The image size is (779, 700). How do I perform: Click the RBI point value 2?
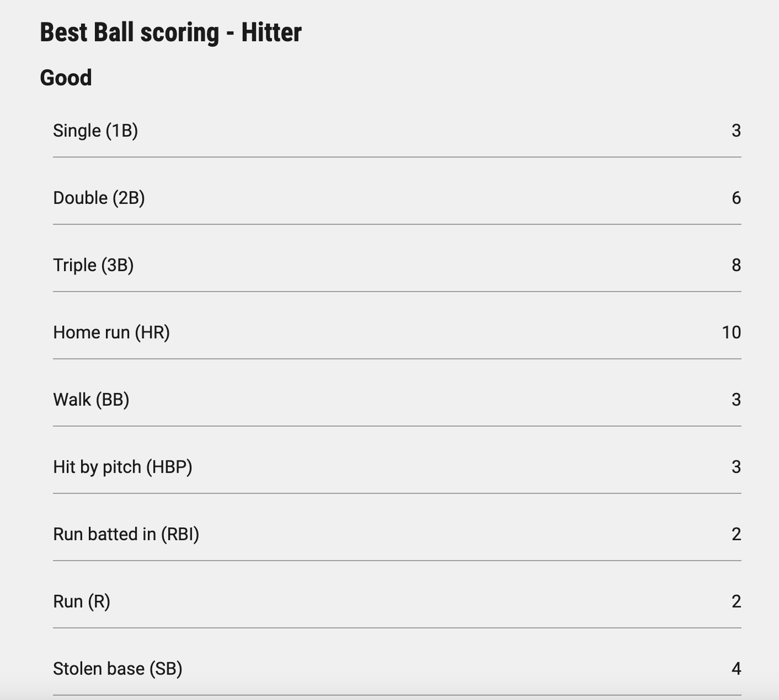(x=736, y=534)
